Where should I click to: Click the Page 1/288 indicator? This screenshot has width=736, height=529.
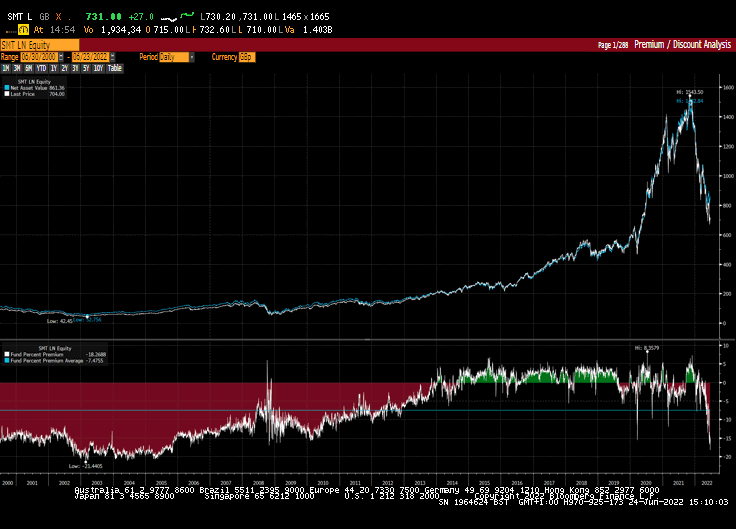613,45
